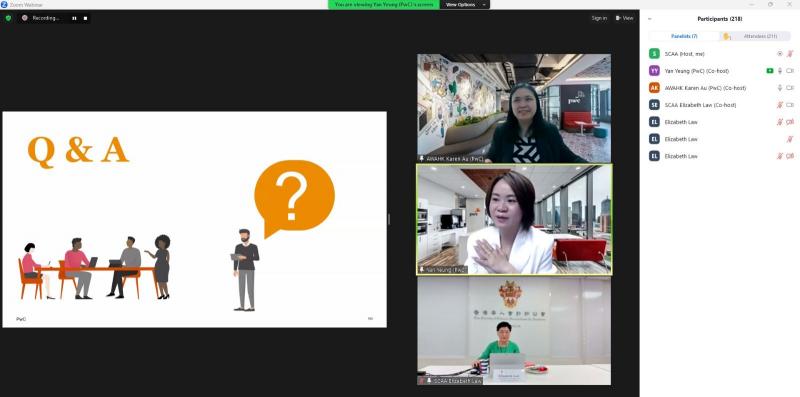
Task: Click the divider handle beside shared slide
Action: point(389,219)
